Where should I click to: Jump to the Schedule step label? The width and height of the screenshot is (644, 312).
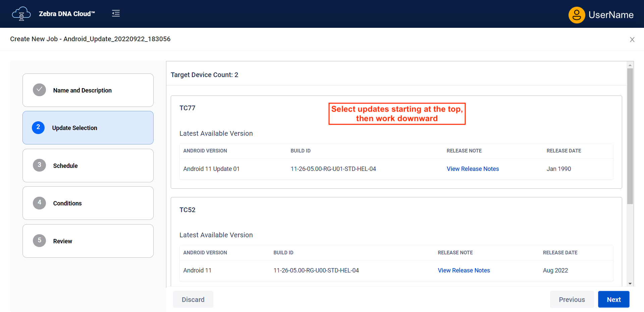65,166
